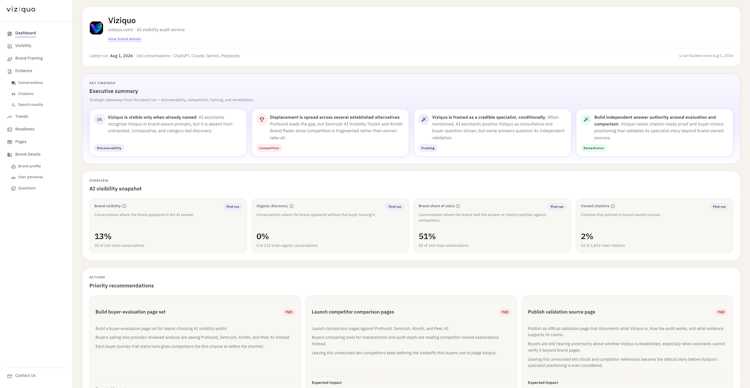Click the Discoverability tag on summary card

[109, 148]
